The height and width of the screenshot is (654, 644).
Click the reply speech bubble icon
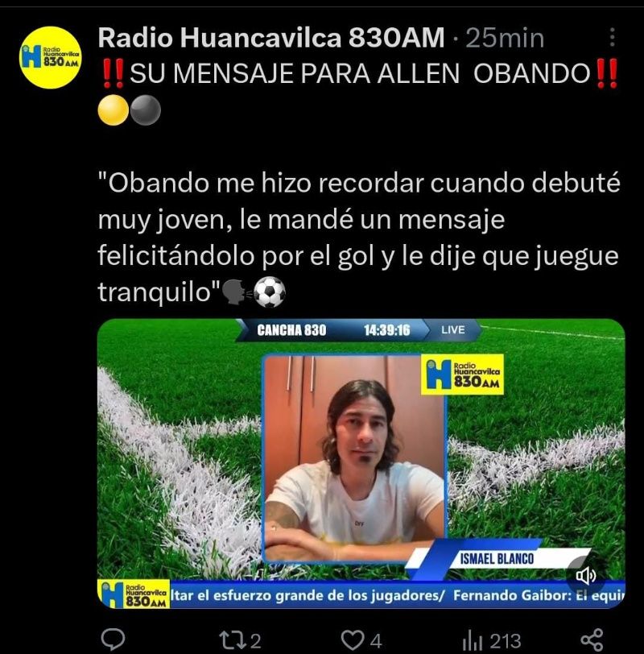[x=113, y=639]
